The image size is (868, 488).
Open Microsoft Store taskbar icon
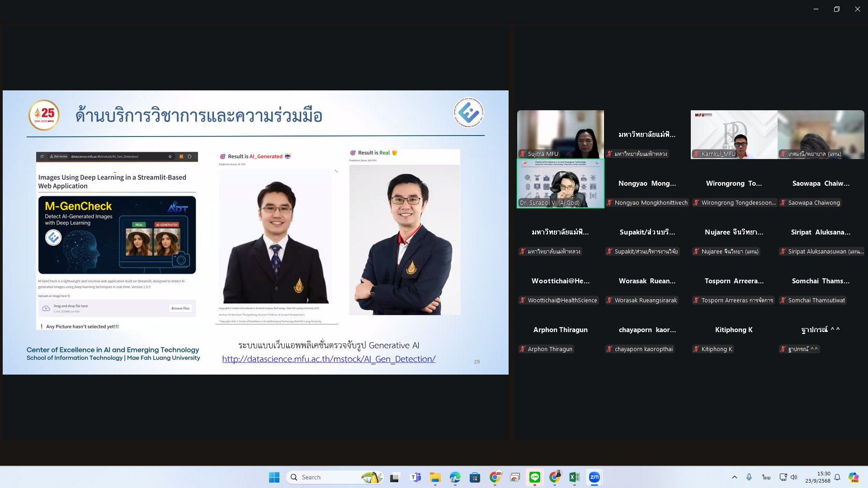pos(475,477)
